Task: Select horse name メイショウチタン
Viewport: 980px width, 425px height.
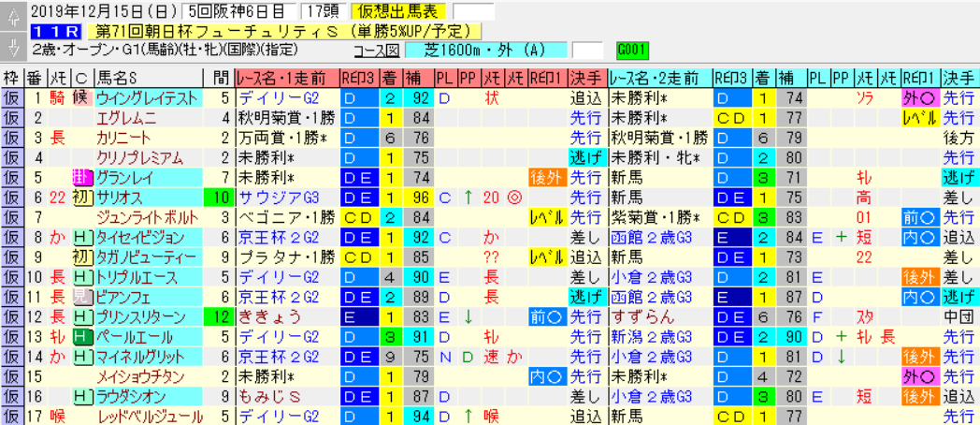Action: click(x=148, y=377)
